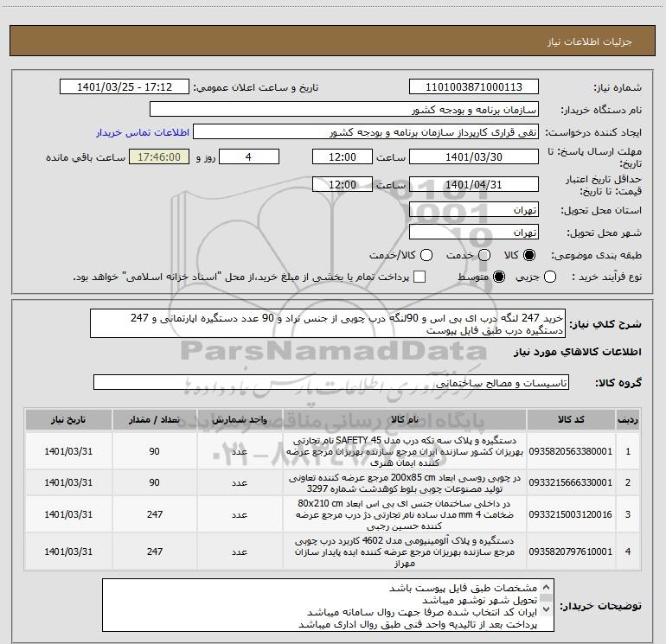Select the کالا radio button
Viewport: 666px width, 644px height.
tap(529, 255)
